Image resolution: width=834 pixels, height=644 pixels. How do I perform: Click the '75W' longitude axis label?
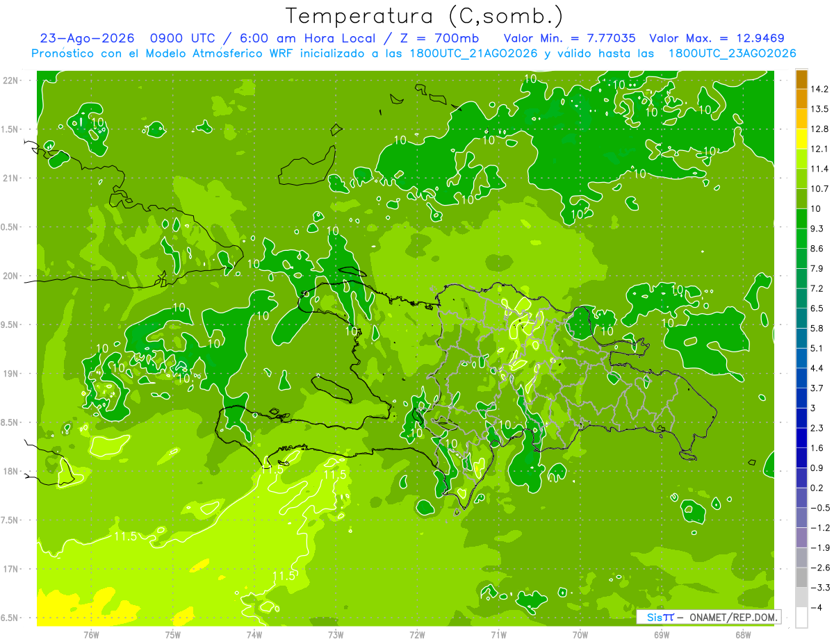tap(173, 635)
